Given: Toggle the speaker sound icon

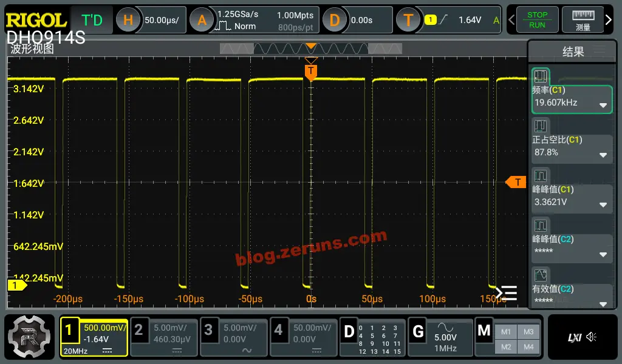Looking at the screenshot, I should click(592, 337).
